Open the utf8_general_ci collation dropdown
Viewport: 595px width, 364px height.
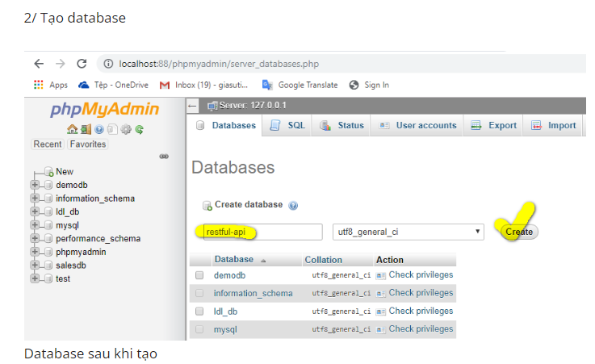coord(409,232)
